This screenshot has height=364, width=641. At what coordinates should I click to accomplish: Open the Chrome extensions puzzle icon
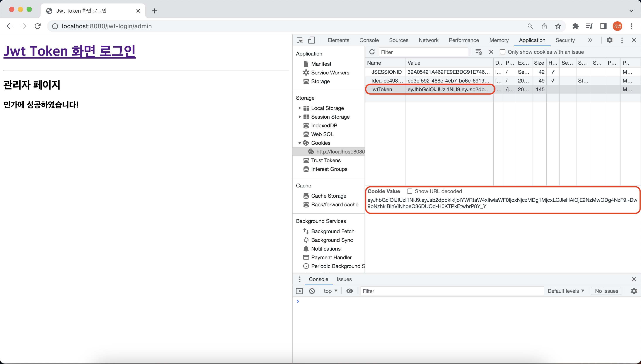(x=575, y=26)
